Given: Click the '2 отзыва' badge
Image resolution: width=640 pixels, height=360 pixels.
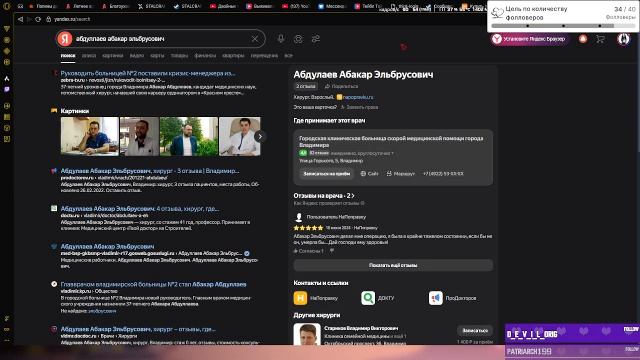Looking at the screenshot, I should click(x=306, y=86).
